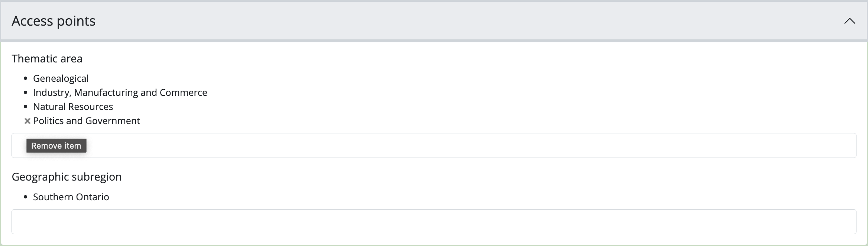Click the bullet beside Genealogical
This screenshot has height=246, width=868.
[26, 78]
